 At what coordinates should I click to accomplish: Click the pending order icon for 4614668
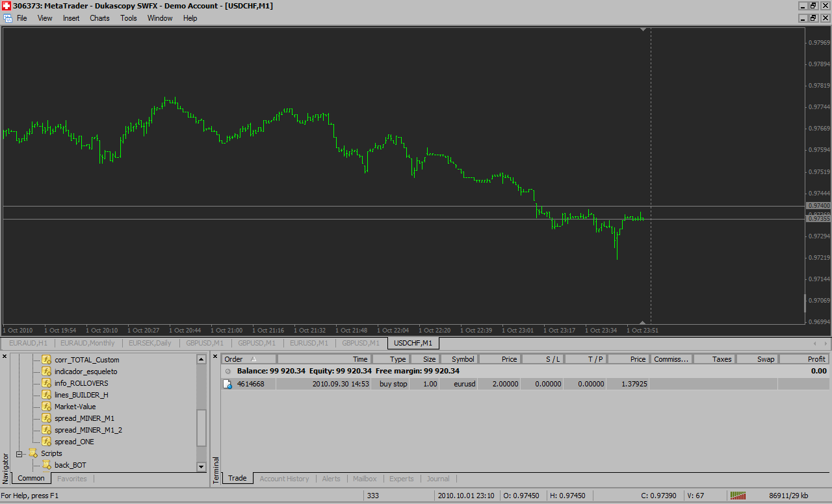(x=227, y=384)
